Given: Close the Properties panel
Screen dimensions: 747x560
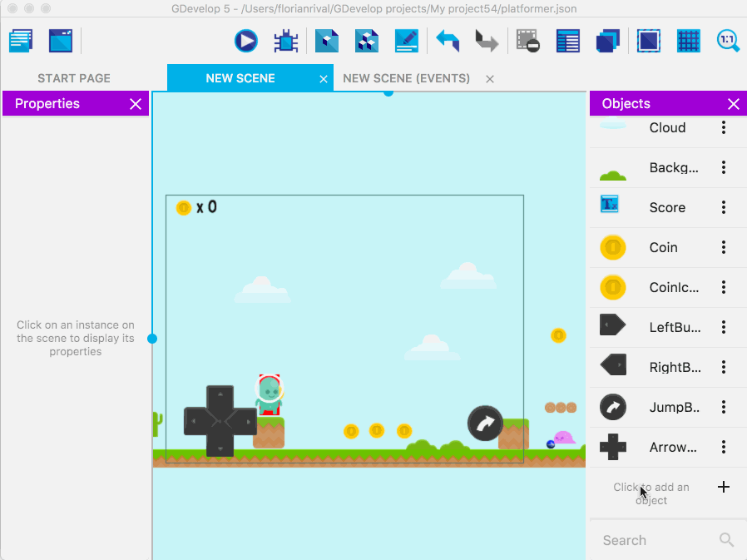Looking at the screenshot, I should [136, 103].
